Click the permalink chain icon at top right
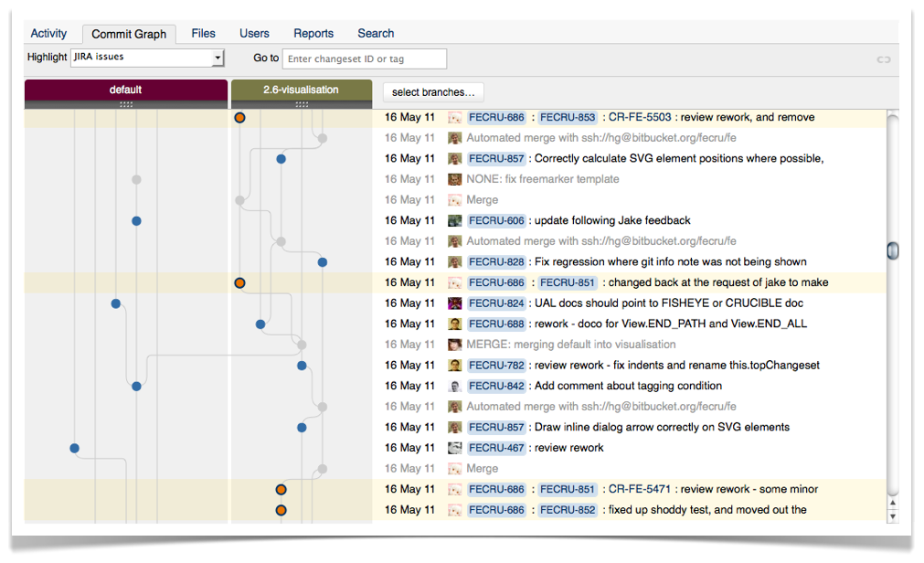Screen dimensions: 924x563 click(x=883, y=59)
